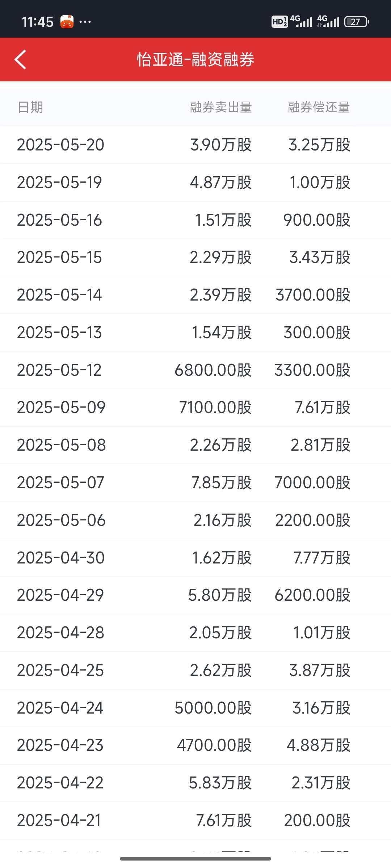Tap the 融券偿还量 column header
This screenshot has width=391, height=868.
[319, 107]
